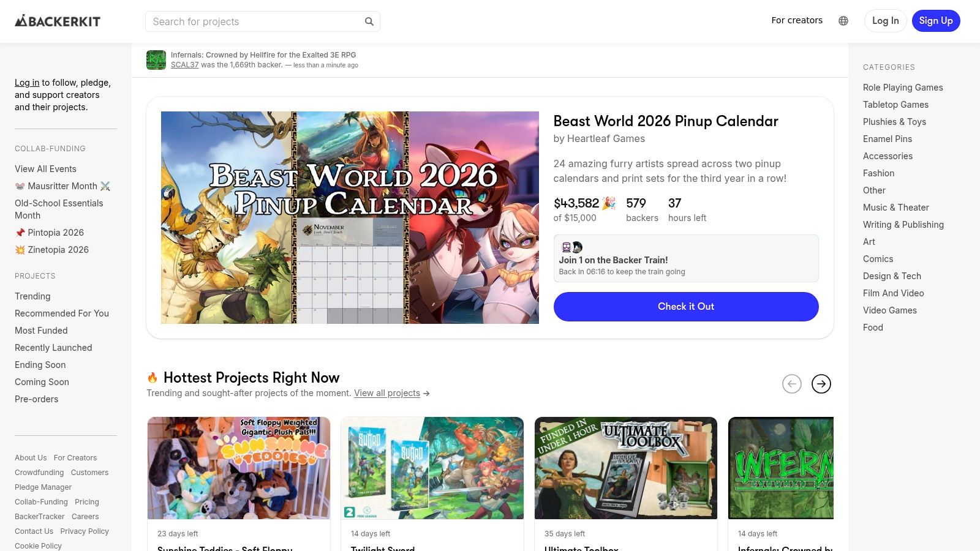980x551 pixels.
Task: Click the right carousel arrow for Hottest Projects
Action: pyautogui.click(x=821, y=384)
